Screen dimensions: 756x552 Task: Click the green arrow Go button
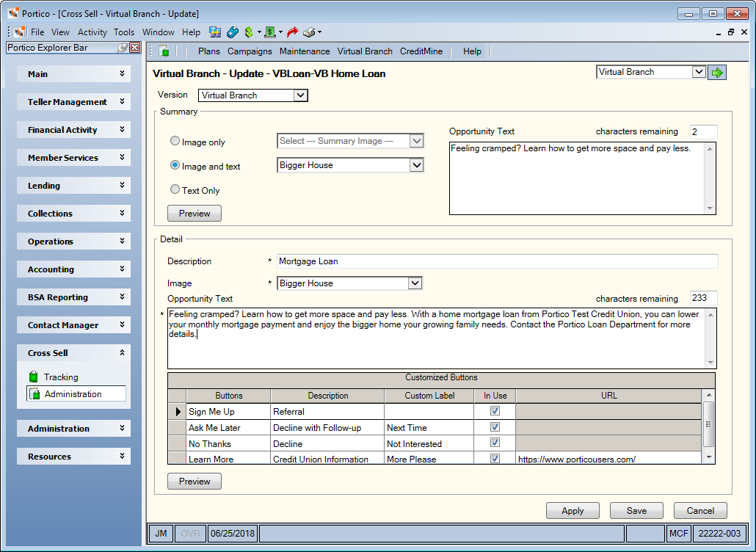point(717,73)
